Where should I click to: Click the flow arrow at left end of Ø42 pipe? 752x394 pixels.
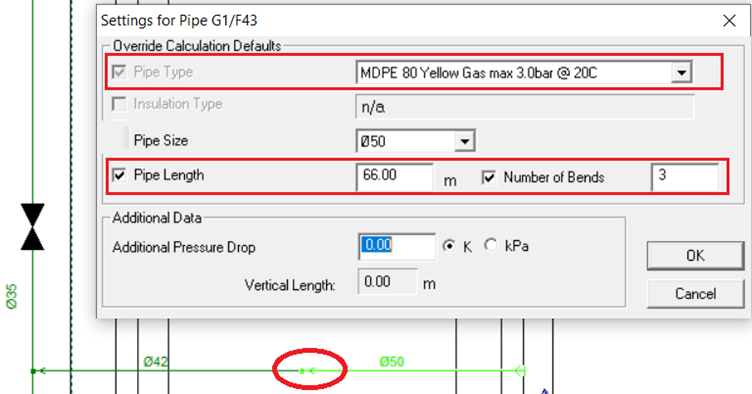coord(42,371)
